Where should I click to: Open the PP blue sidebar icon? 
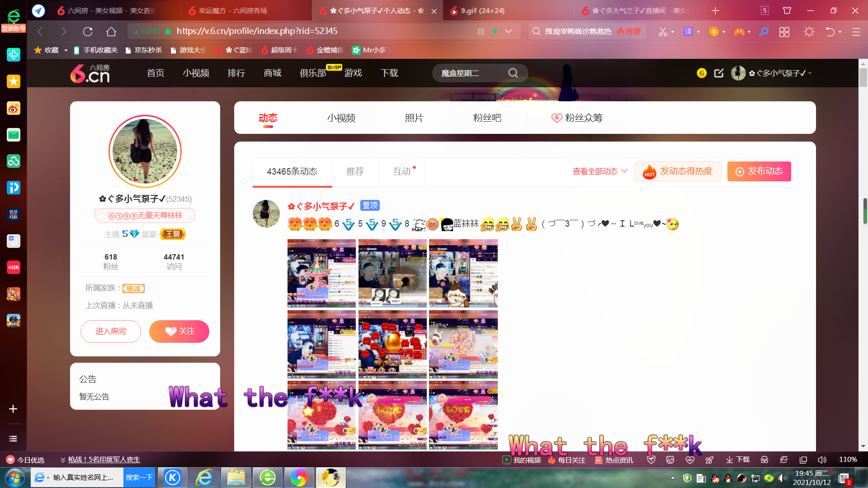(14, 188)
